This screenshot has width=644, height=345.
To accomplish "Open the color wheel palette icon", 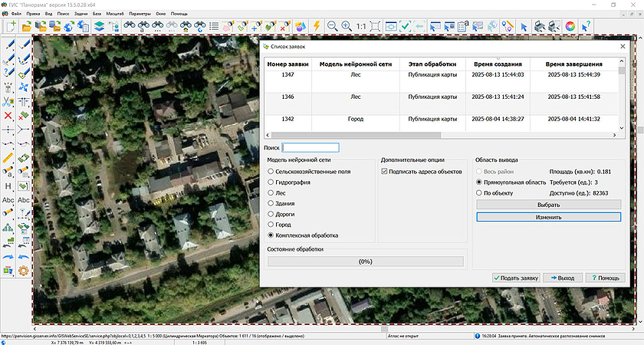I will pyautogui.click(x=570, y=26).
